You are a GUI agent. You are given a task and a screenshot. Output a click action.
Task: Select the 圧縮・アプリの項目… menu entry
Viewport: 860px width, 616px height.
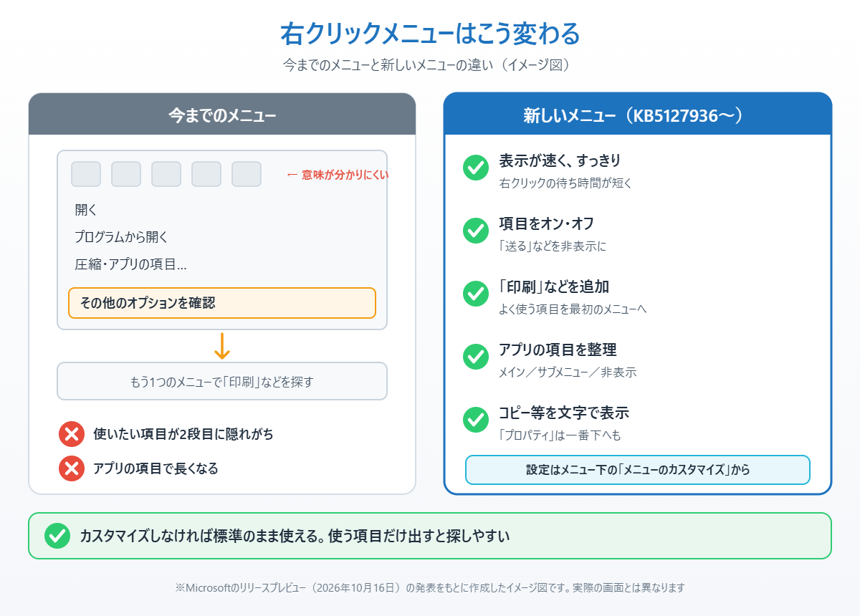(130, 264)
